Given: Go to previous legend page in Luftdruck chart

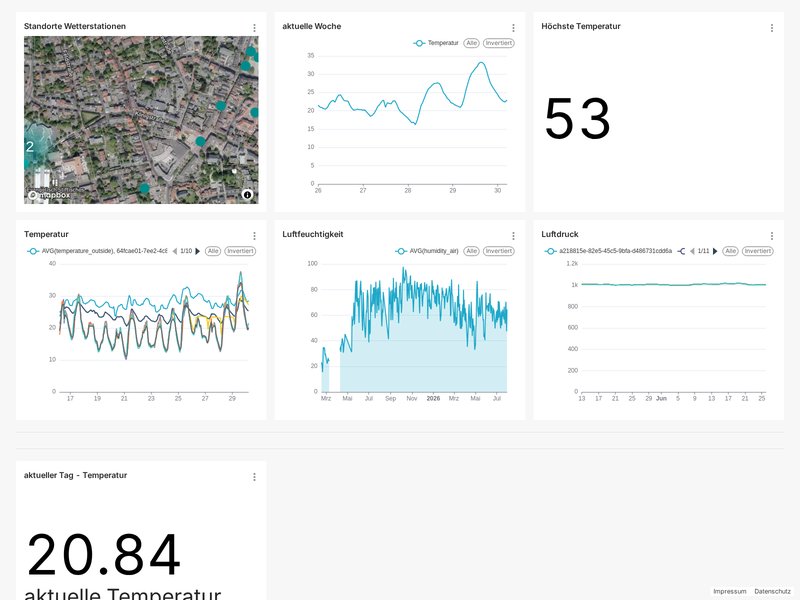Looking at the screenshot, I should pos(692,251).
